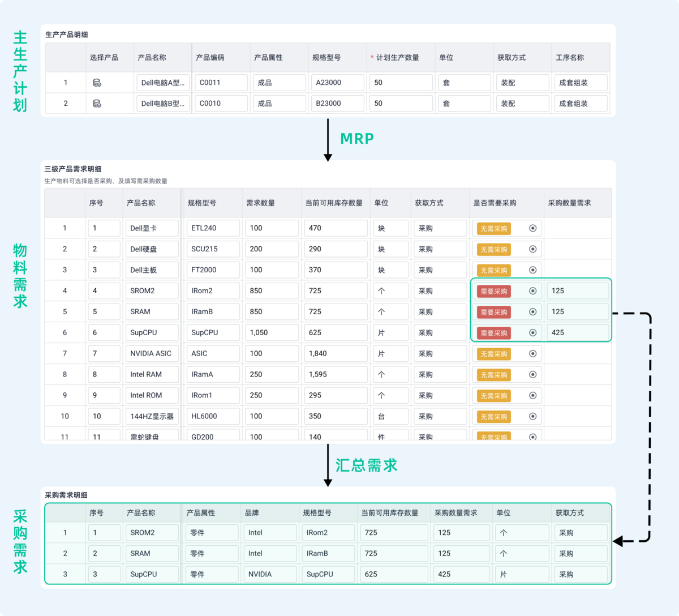Open 产品属性 field 成品 for C0010
The image size is (679, 616).
coord(280,104)
